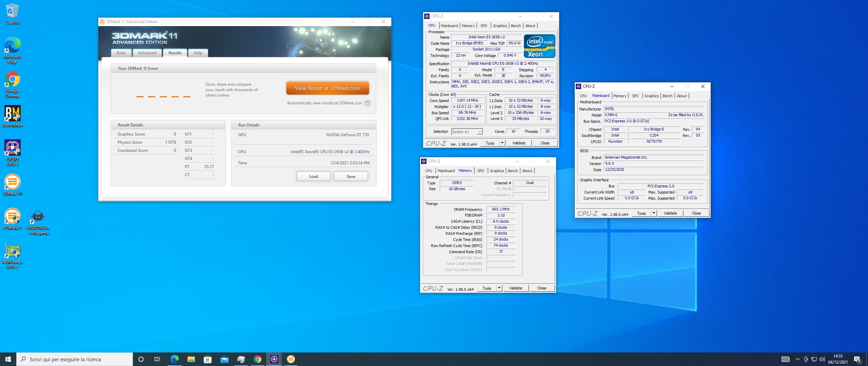Click Close button in Memory CPU-Z window

pyautogui.click(x=542, y=288)
